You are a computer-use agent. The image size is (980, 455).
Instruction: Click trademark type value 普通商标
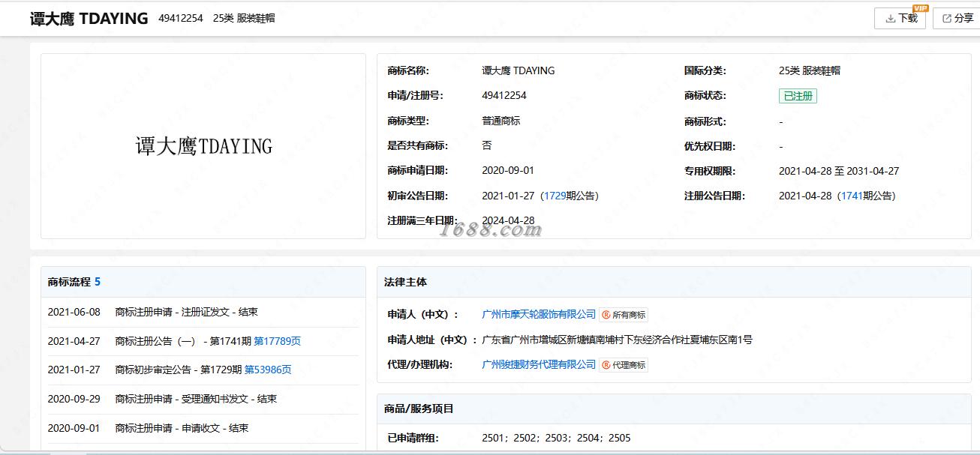(501, 121)
